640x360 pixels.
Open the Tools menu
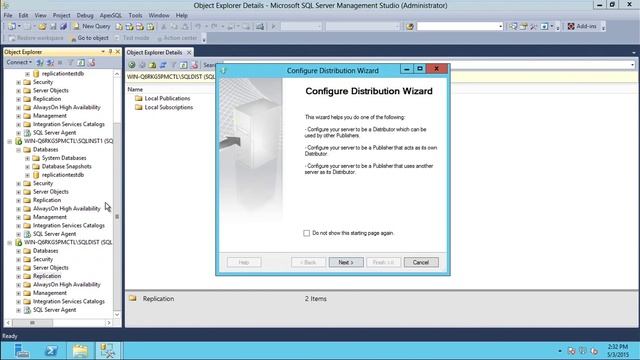135,16
